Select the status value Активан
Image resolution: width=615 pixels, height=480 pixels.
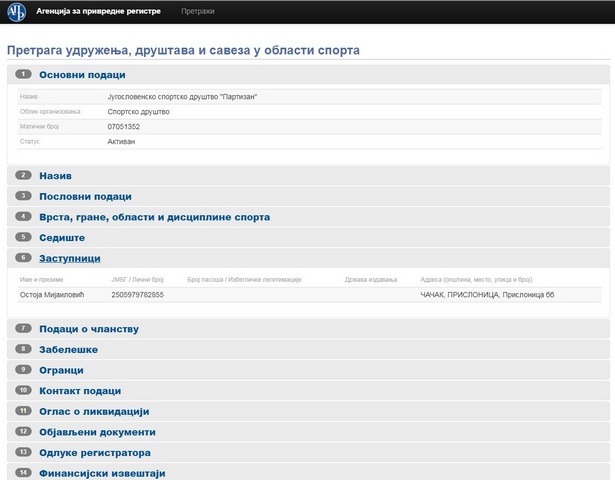click(x=121, y=142)
